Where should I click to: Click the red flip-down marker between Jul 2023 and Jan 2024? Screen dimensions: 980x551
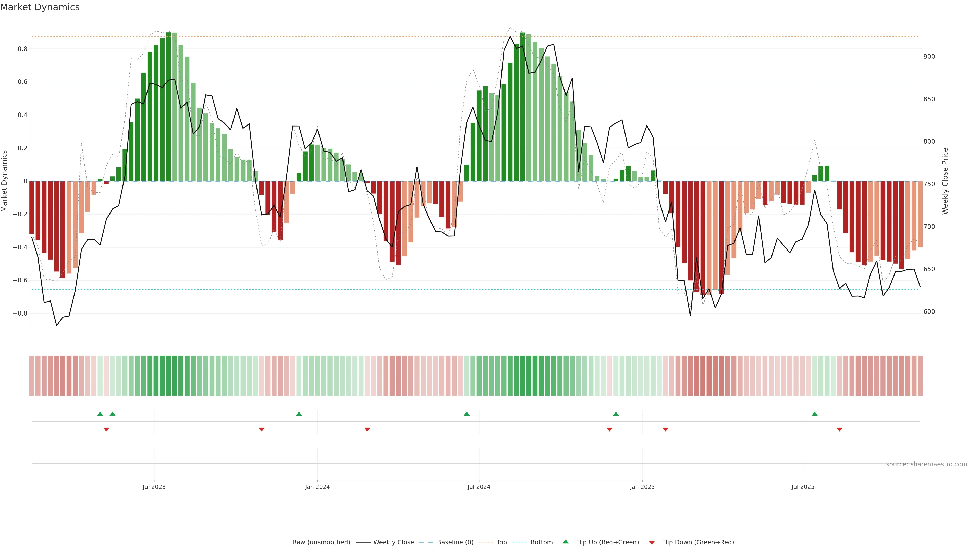pyautogui.click(x=261, y=429)
